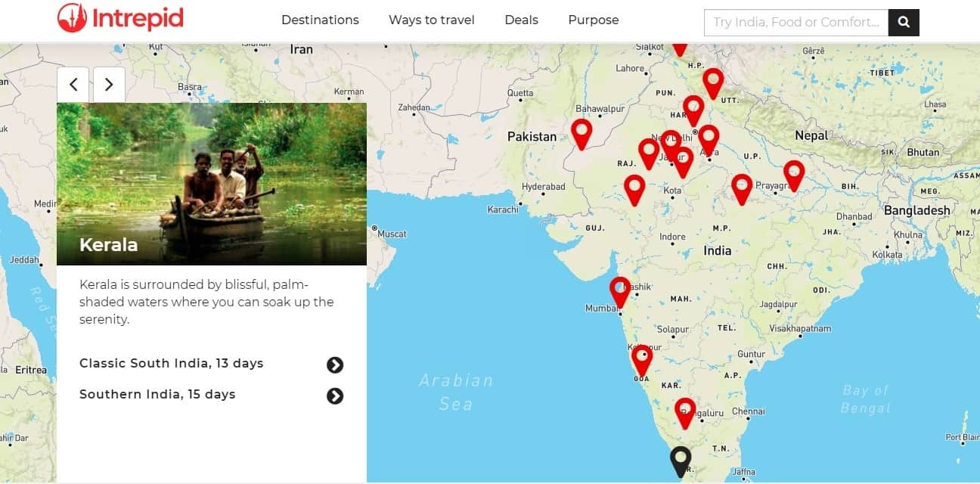
Task: Open the Deals menu
Action: click(x=521, y=20)
